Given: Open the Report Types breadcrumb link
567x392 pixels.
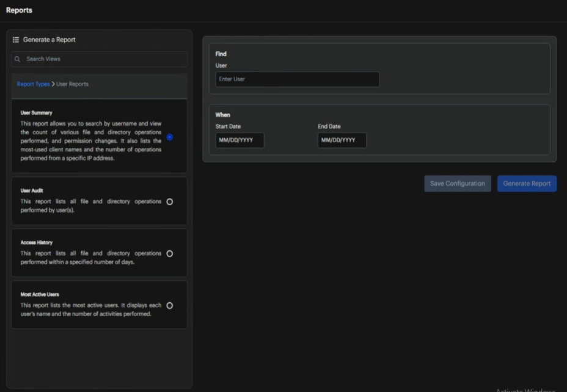Looking at the screenshot, I should tap(33, 84).
